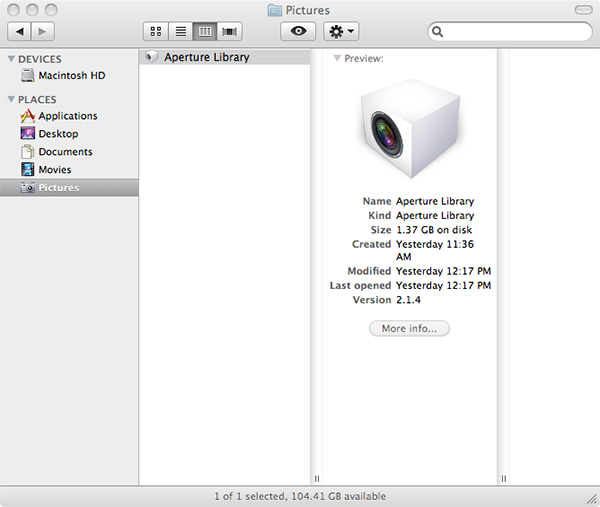Click the zoom window button
Screen dimensions: 600x507
51,10
